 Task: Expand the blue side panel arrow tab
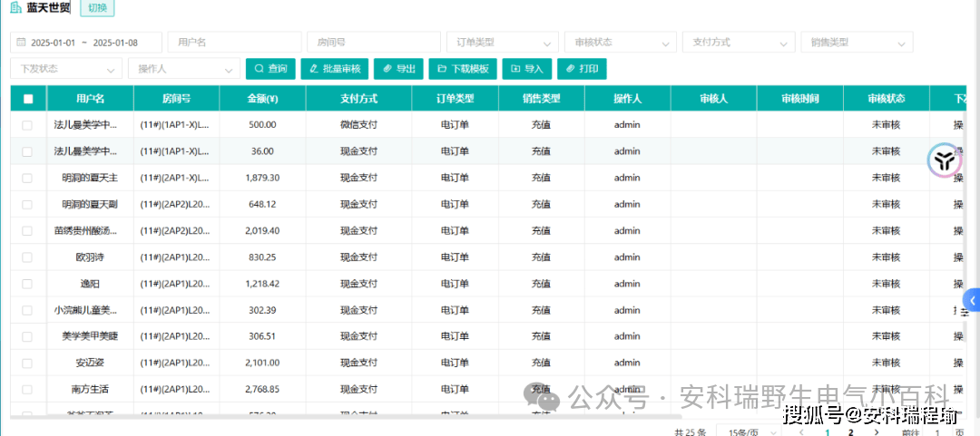972,300
